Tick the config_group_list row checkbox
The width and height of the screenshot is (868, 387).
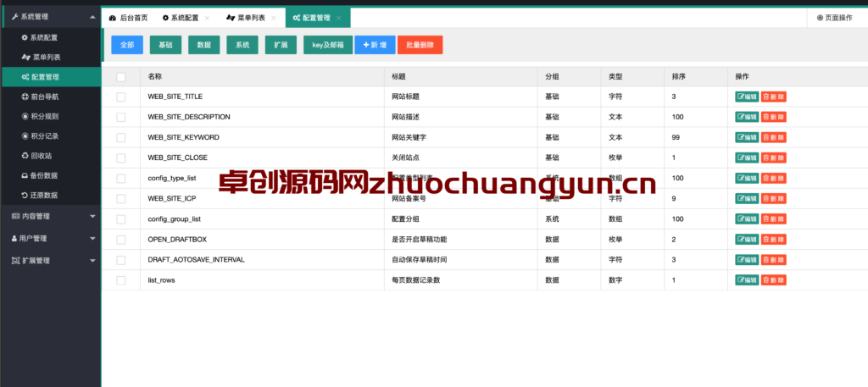[120, 219]
